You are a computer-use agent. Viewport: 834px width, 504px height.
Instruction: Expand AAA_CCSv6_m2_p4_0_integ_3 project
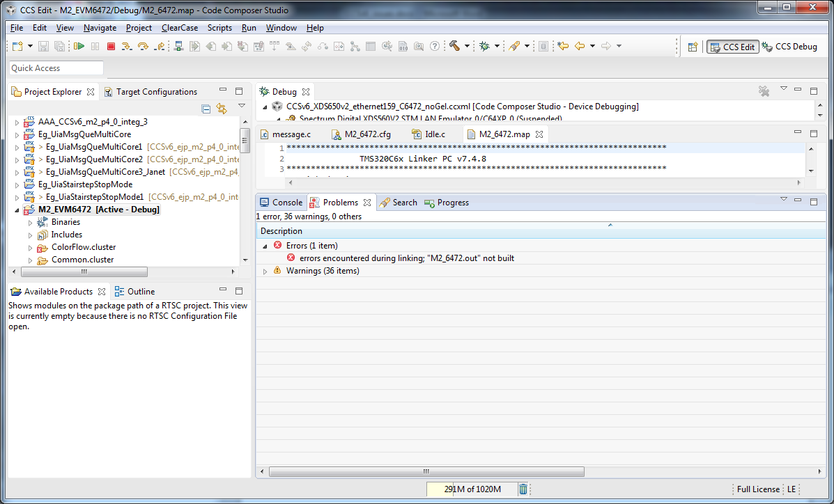point(17,123)
